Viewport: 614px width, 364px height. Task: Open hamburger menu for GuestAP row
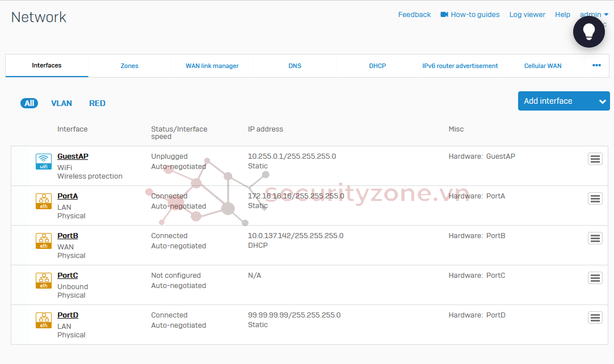pyautogui.click(x=595, y=159)
